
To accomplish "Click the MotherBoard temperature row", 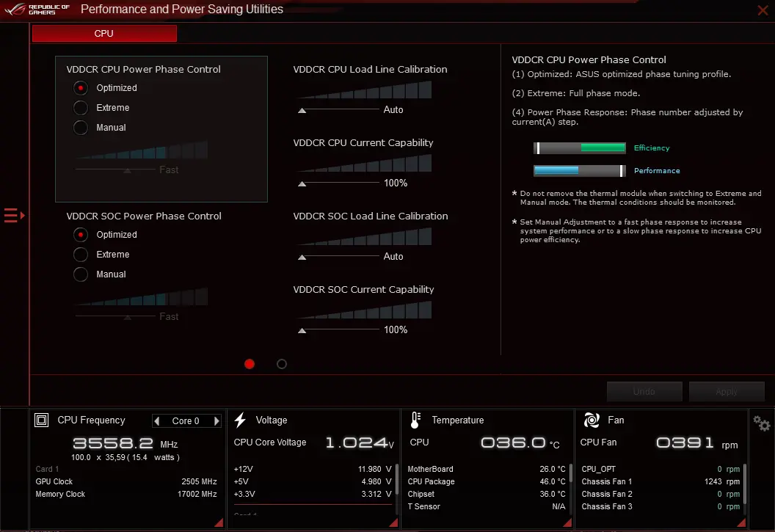I will tap(487, 470).
